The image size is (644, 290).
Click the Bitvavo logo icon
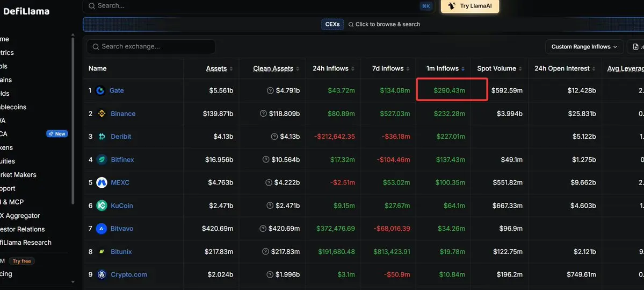click(x=102, y=229)
